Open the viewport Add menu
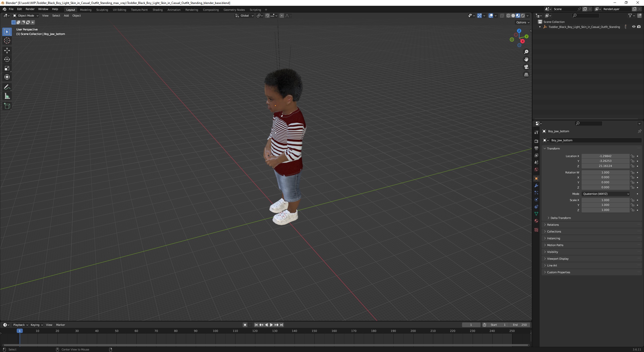 click(x=66, y=16)
